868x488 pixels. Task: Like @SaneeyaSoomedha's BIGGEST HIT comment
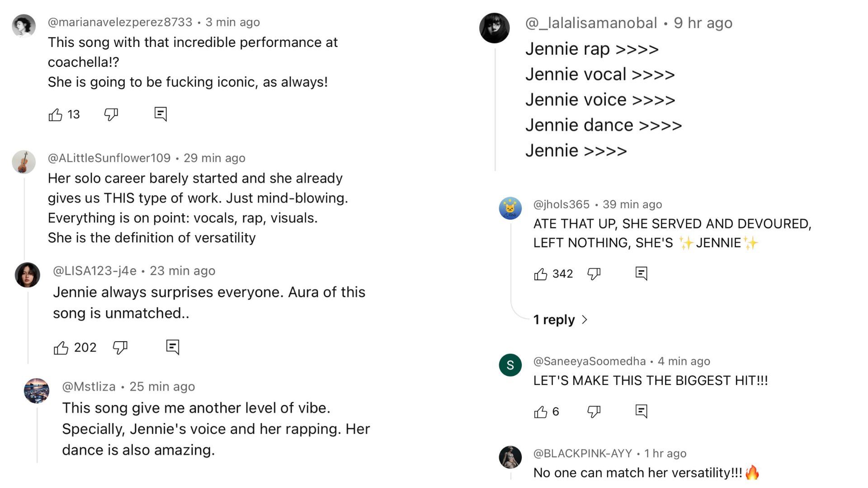541,412
